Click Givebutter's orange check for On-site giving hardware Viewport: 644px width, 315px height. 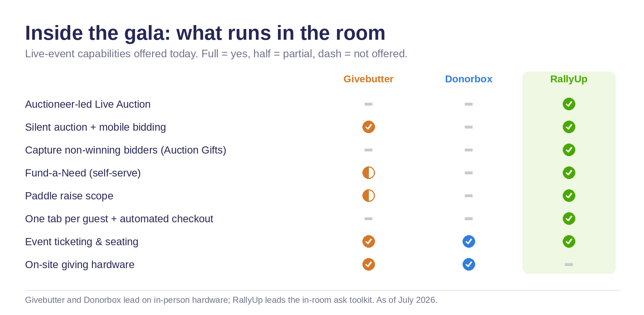pyautogui.click(x=369, y=265)
